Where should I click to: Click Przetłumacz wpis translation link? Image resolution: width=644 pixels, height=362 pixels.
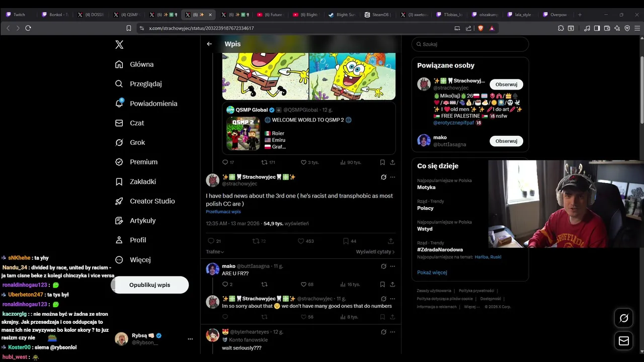223,212
